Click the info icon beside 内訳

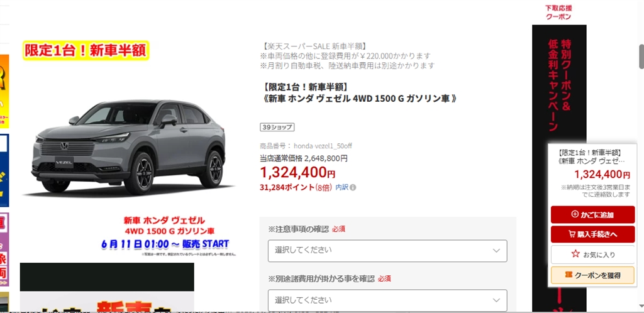coord(353,187)
